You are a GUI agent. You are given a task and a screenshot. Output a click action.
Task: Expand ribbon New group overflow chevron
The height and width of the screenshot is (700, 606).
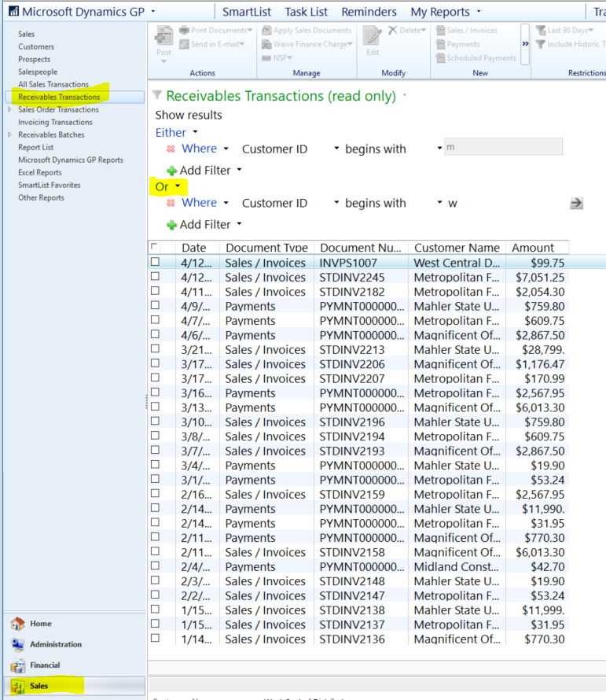point(525,44)
